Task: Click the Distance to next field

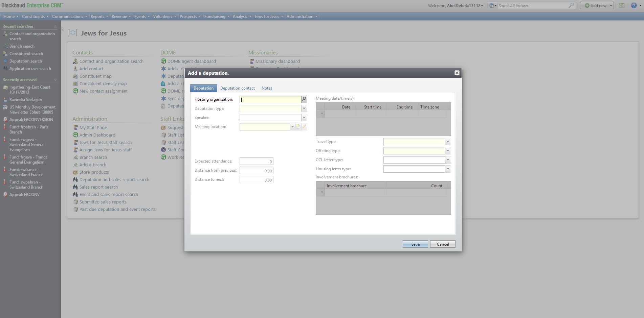Action: (256, 180)
